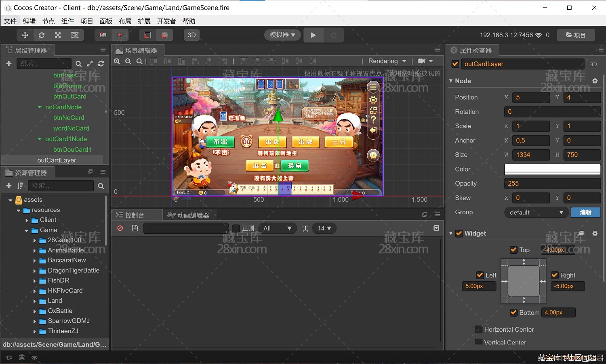Toggle the Widget Top alignment checkbox

point(513,250)
